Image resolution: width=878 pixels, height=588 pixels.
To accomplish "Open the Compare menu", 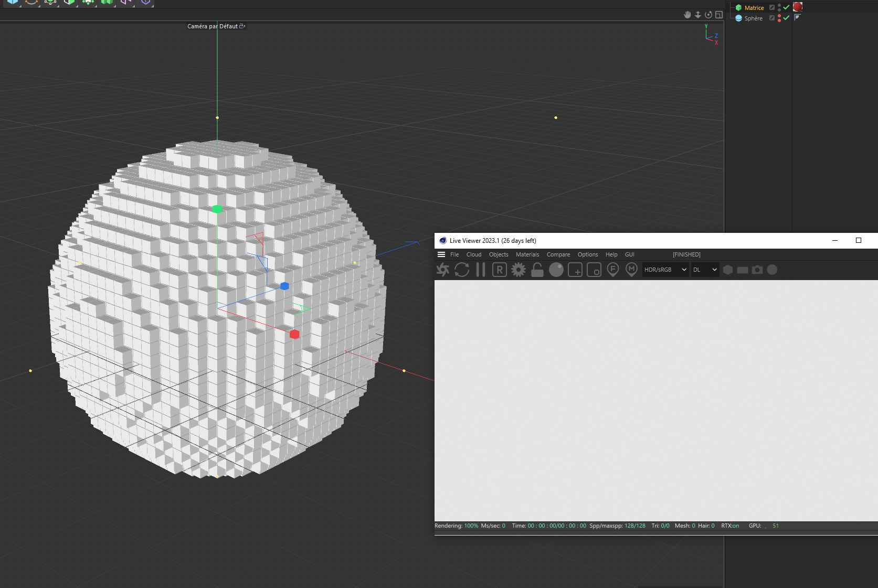I will pos(558,254).
